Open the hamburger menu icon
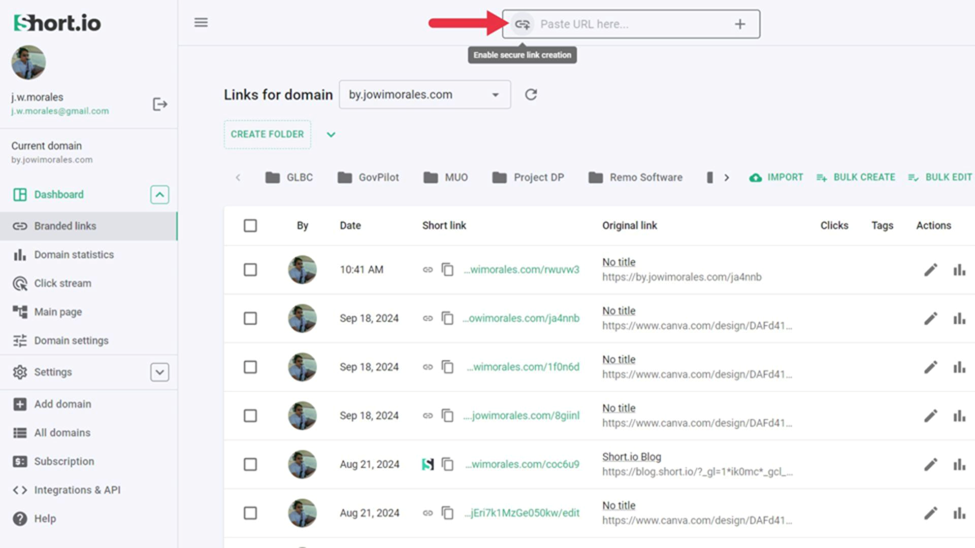 [201, 23]
